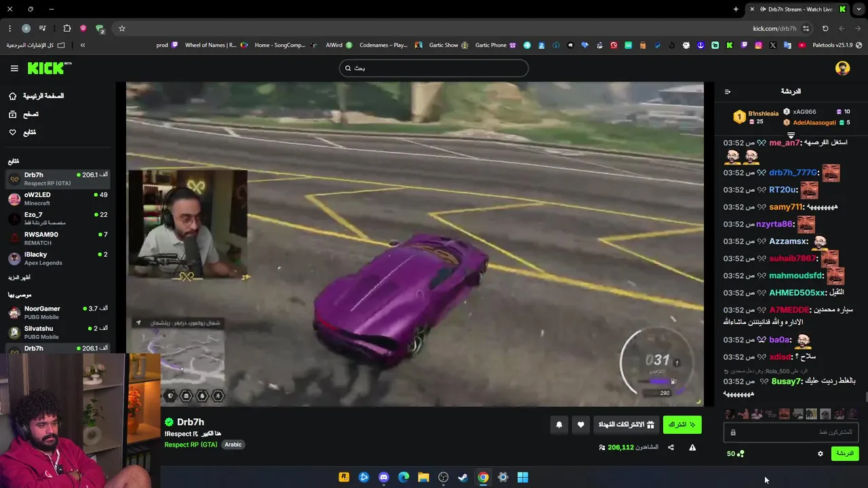Image resolution: width=868 pixels, height=488 pixels.
Task: Click the stream video player
Action: (415, 244)
